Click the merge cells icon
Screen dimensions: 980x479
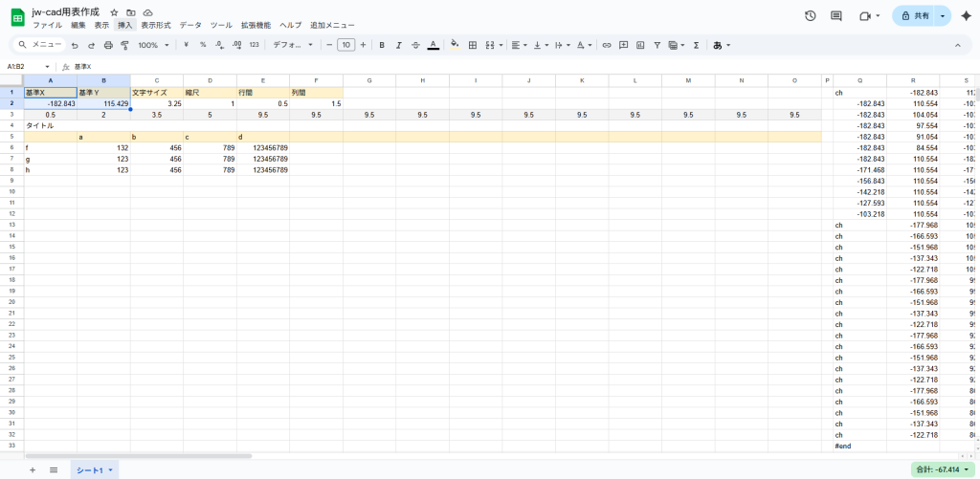490,45
